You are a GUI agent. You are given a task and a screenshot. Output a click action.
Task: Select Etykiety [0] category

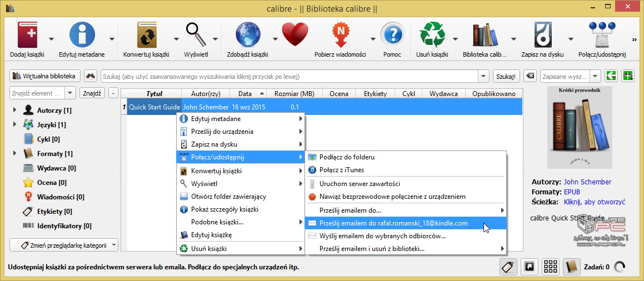coord(54,211)
